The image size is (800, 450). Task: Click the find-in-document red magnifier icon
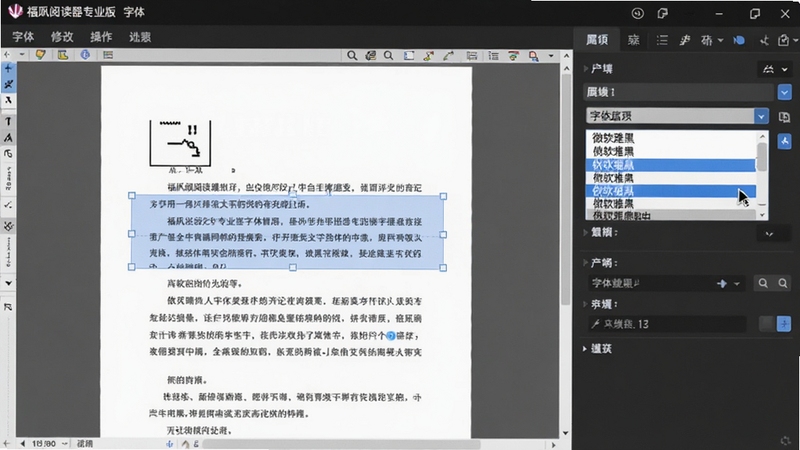coord(533,55)
